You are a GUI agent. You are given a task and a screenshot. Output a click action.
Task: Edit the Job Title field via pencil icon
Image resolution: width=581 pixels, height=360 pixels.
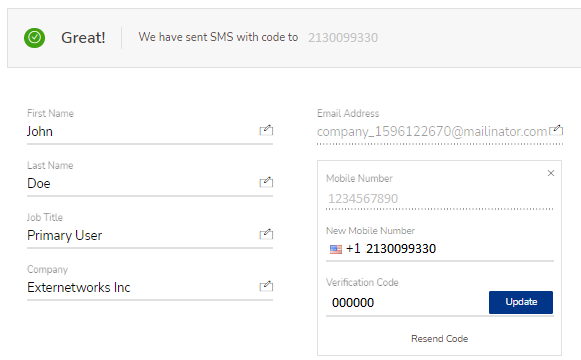[266, 234]
